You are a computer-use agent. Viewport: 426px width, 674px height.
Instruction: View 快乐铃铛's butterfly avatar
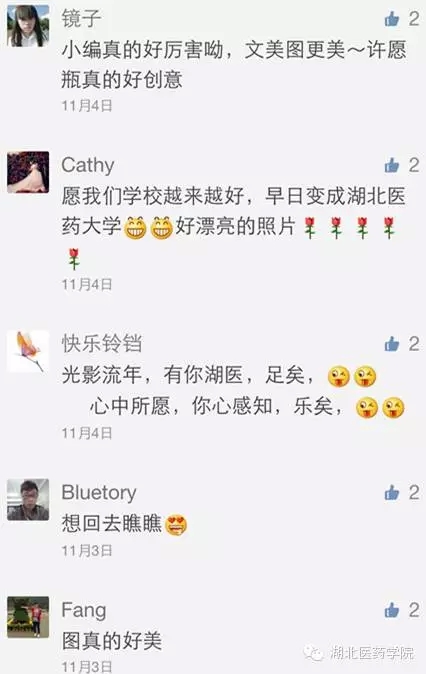(28, 351)
